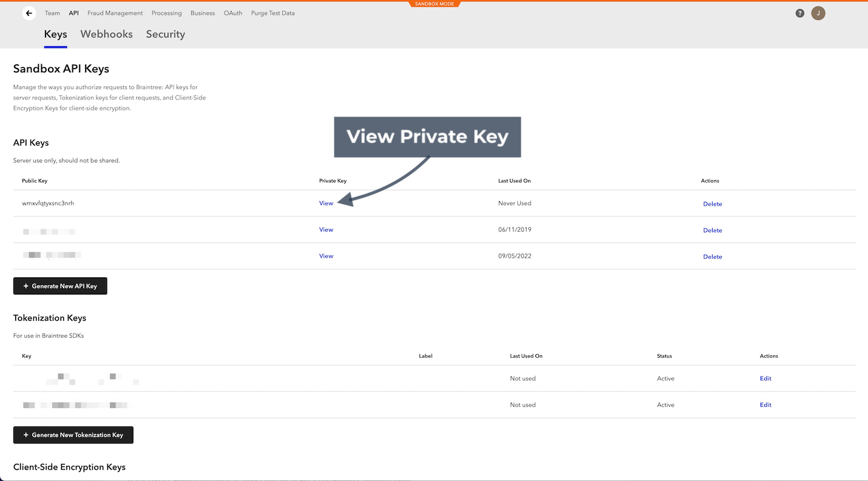Click the Tokenization Keys heading
868x481 pixels.
50,318
